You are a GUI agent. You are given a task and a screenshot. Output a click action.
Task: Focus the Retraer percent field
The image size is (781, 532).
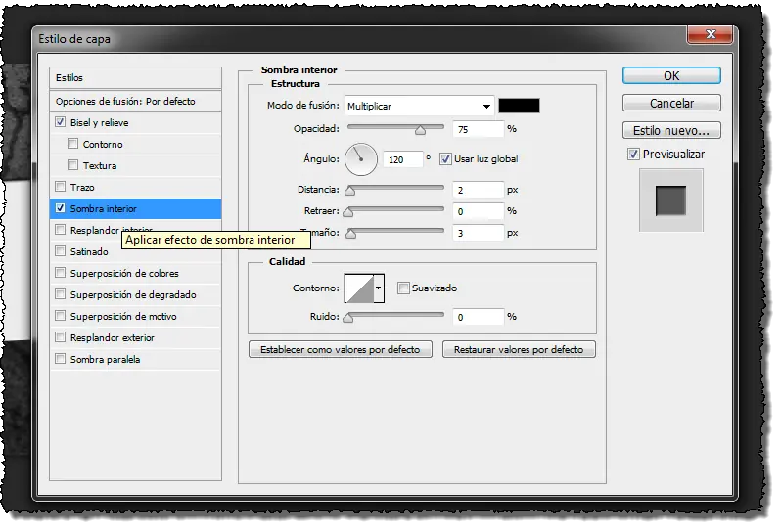pos(479,211)
